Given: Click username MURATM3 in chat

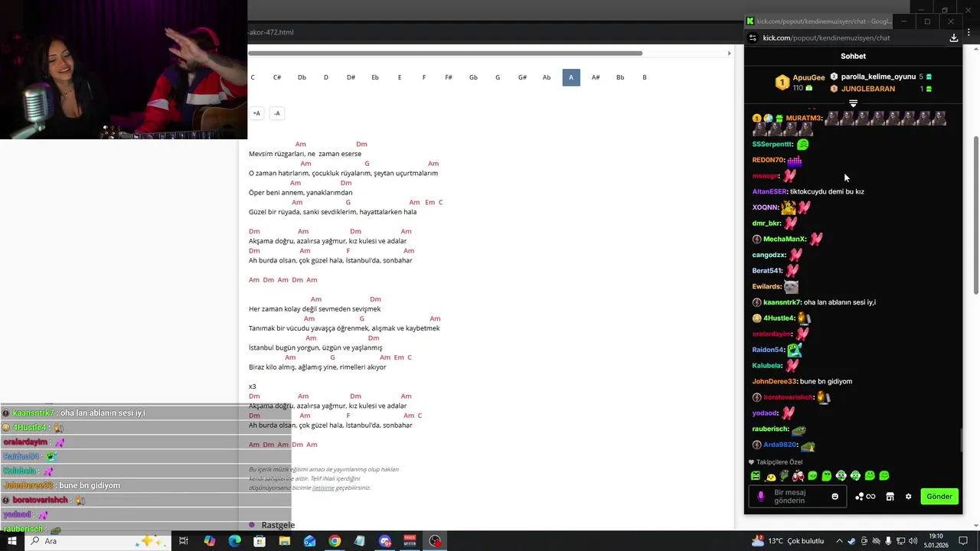Looking at the screenshot, I should click(804, 119).
